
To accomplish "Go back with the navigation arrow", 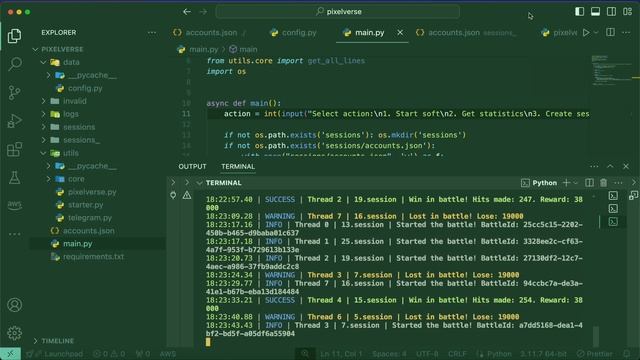I will pos(187,12).
